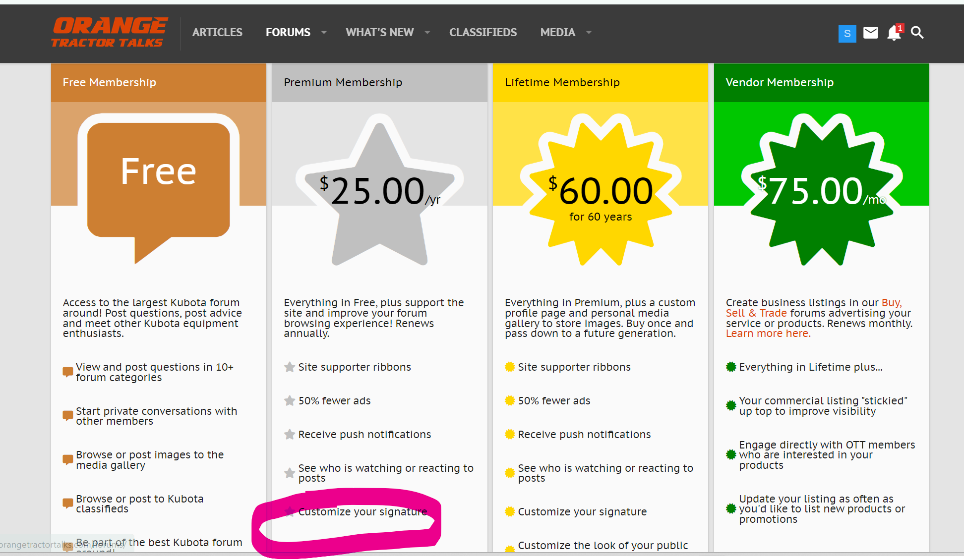Expand the What's New dropdown arrow
964x560 pixels.
(x=427, y=33)
